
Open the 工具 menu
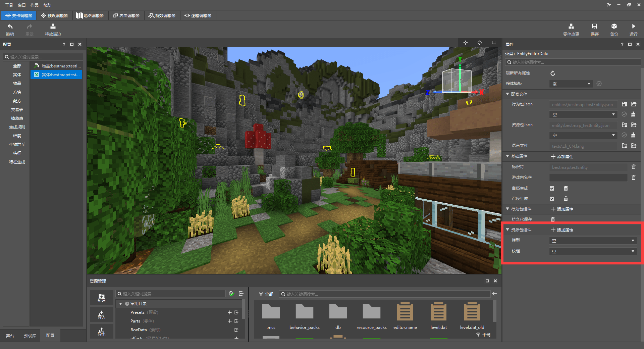click(9, 5)
